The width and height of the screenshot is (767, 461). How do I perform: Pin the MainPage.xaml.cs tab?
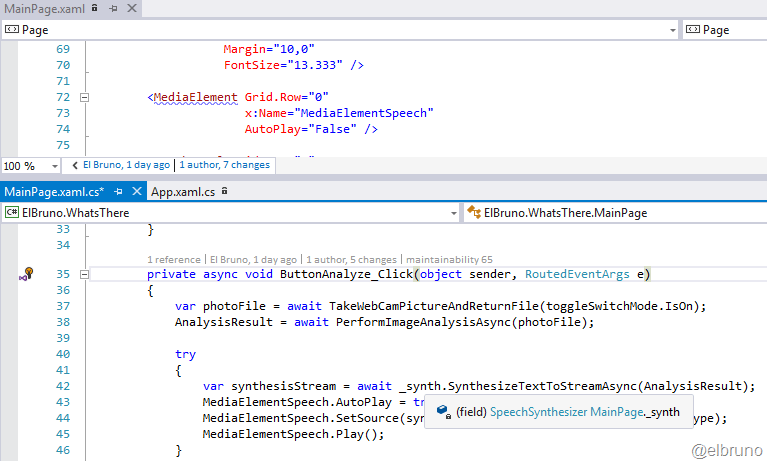118,190
